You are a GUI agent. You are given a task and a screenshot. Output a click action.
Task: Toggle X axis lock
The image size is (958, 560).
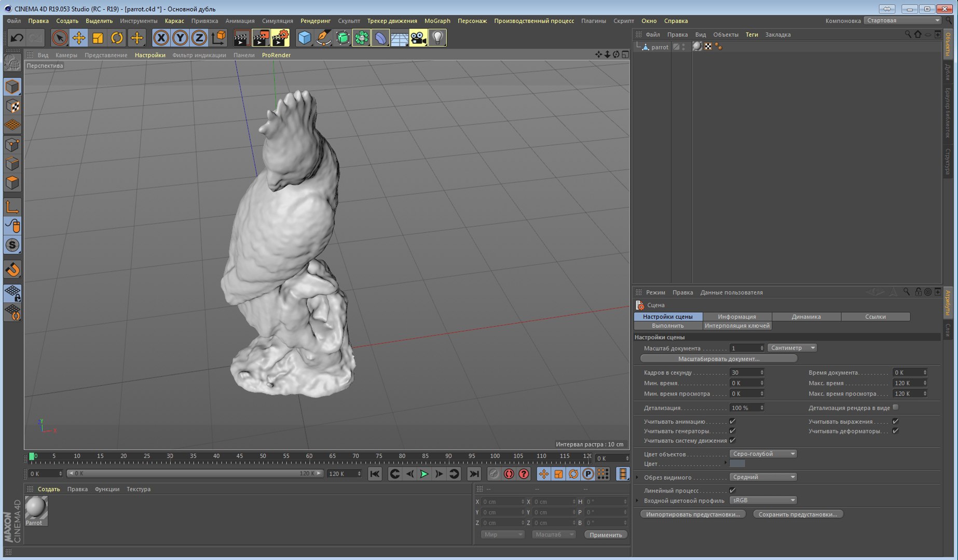[161, 37]
